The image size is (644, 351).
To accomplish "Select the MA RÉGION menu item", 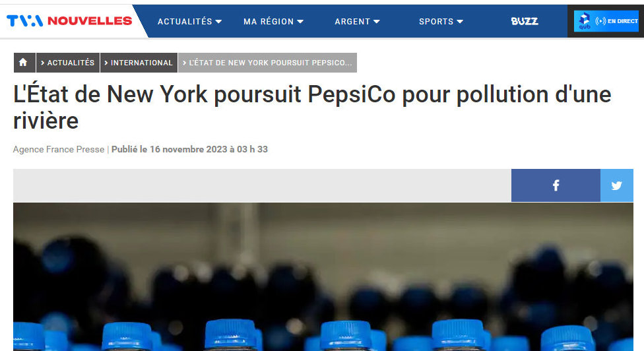I will click(x=269, y=21).
